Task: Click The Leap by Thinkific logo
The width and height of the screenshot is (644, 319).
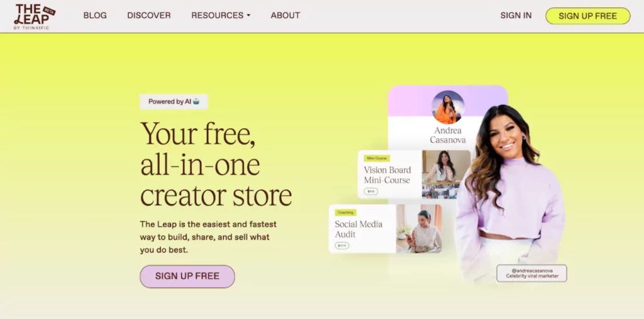Action: (x=35, y=16)
